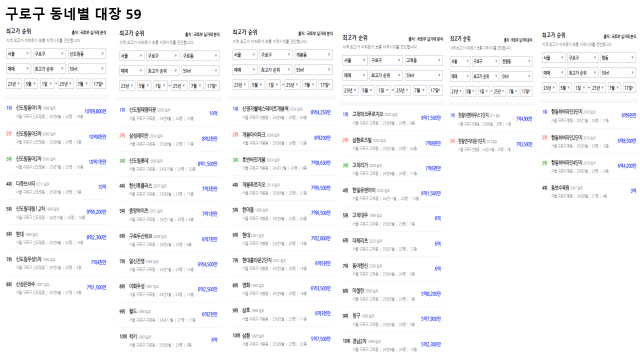Open the 17일 end-day dropdown in the 항동 panel
This screenshot has height=360, width=640.
629,88
